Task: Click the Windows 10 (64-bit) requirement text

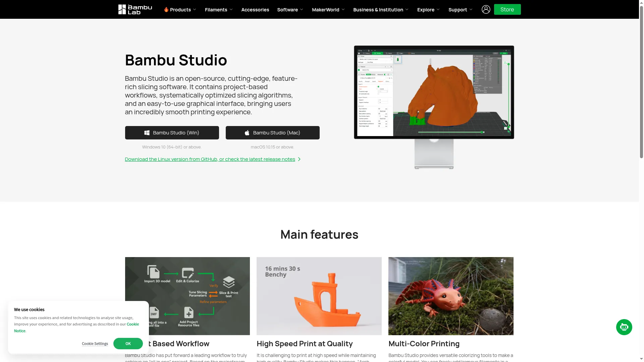Action: tap(172, 147)
